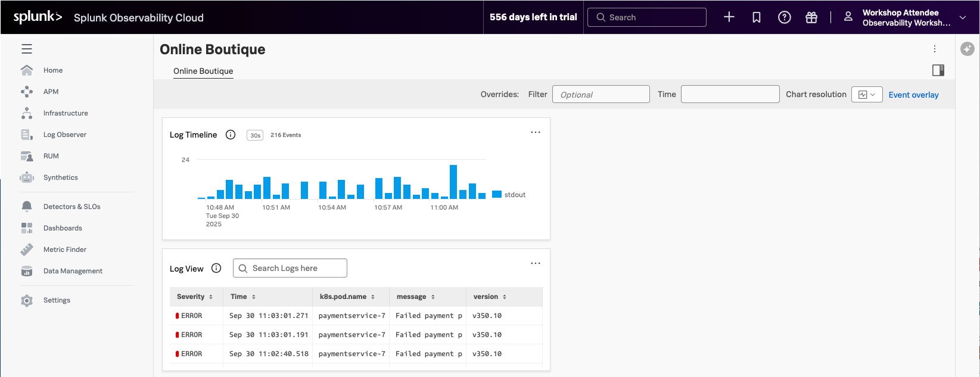The height and width of the screenshot is (377, 980).
Task: Click the bookmark icon in top bar
Action: (757, 17)
